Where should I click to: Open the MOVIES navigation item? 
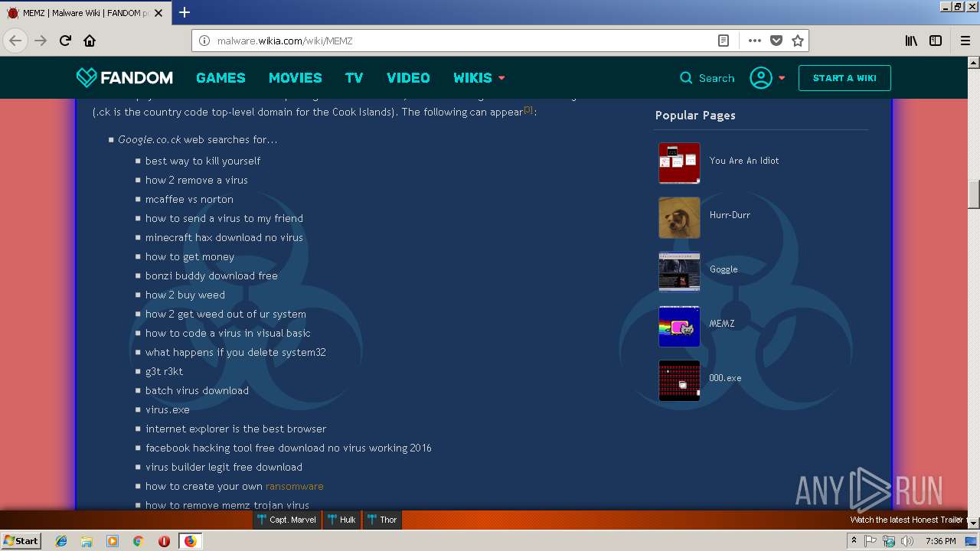click(x=295, y=78)
